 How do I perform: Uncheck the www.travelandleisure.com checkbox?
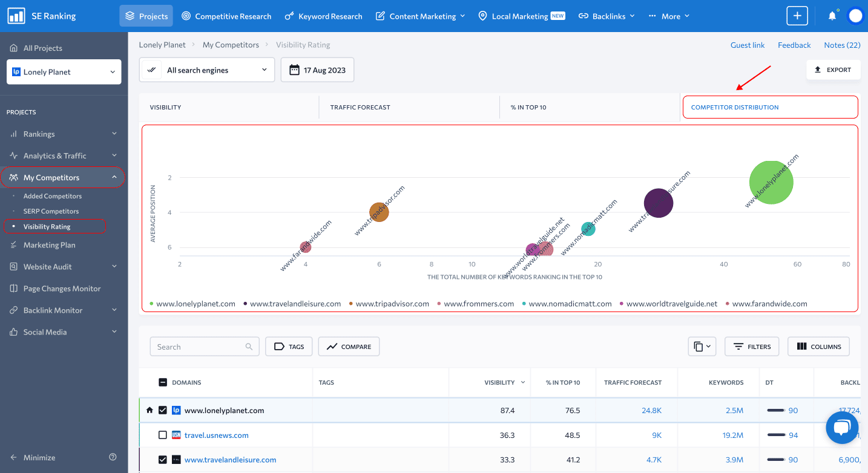point(163,460)
